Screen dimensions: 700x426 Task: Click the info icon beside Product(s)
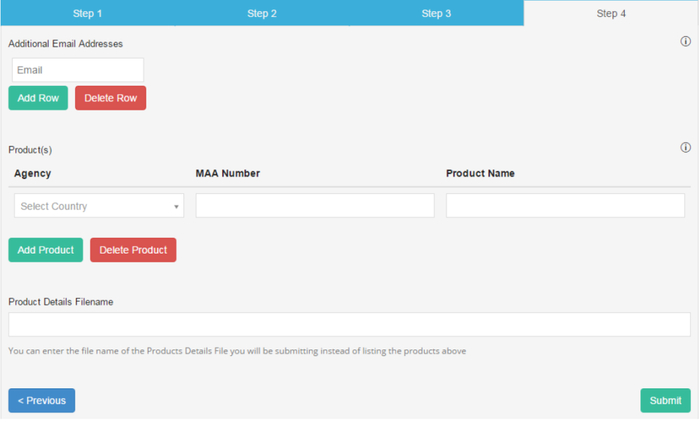(x=686, y=148)
